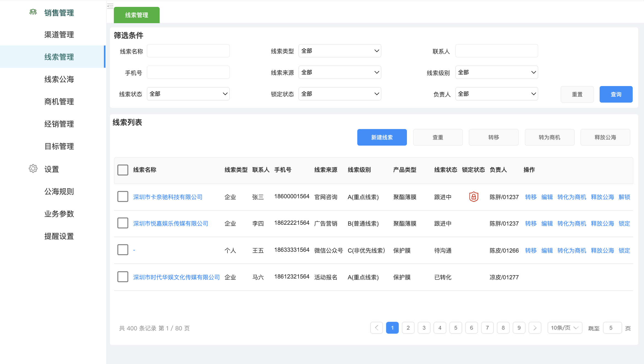644x364 pixels.
Task: Click 锁定 in the 王五 row
Action: click(x=624, y=251)
